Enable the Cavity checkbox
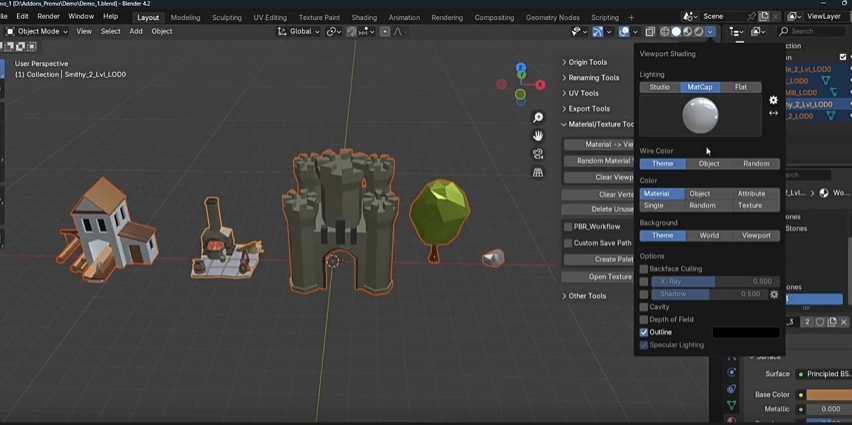This screenshot has width=852, height=425. tap(644, 307)
